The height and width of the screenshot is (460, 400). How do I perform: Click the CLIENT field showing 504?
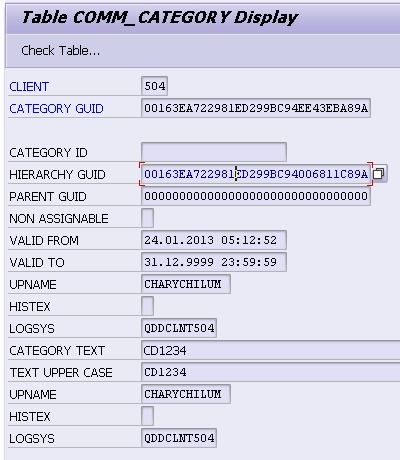(154, 86)
